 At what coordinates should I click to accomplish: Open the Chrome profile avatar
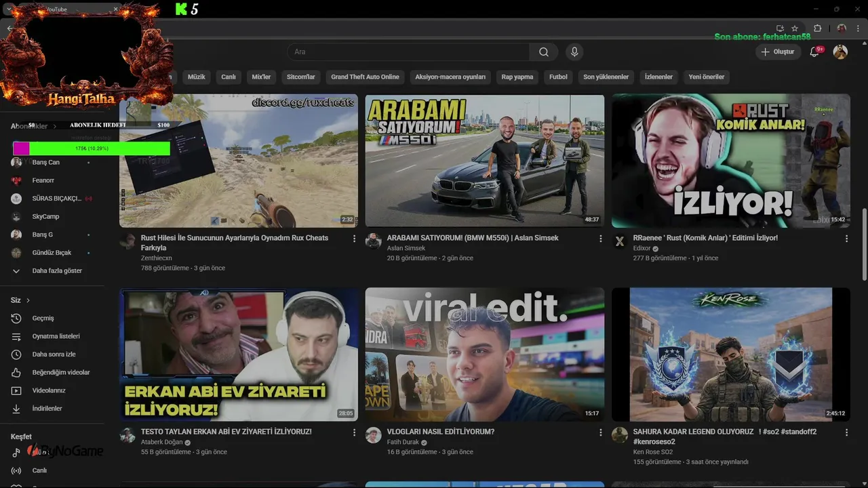click(842, 28)
